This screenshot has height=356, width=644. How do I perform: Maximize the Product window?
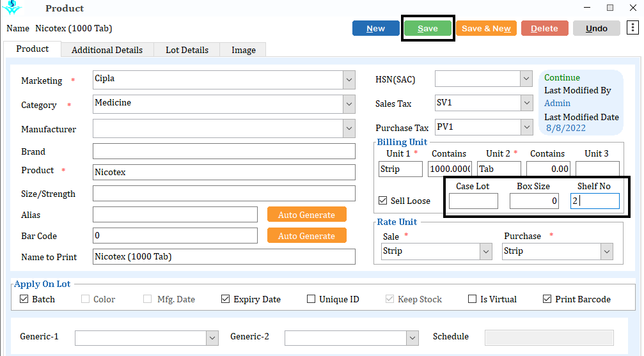click(x=610, y=8)
